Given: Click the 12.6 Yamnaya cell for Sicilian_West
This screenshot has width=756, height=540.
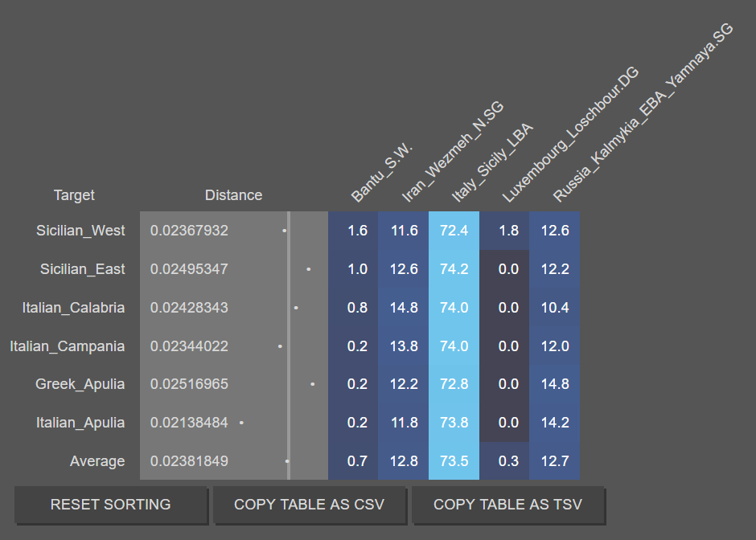Looking at the screenshot, I should pos(554,231).
